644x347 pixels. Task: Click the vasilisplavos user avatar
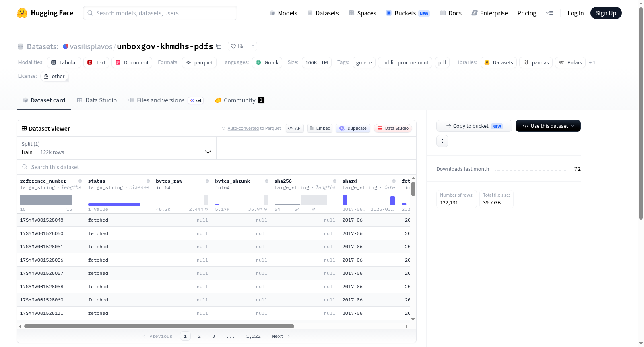66,46
